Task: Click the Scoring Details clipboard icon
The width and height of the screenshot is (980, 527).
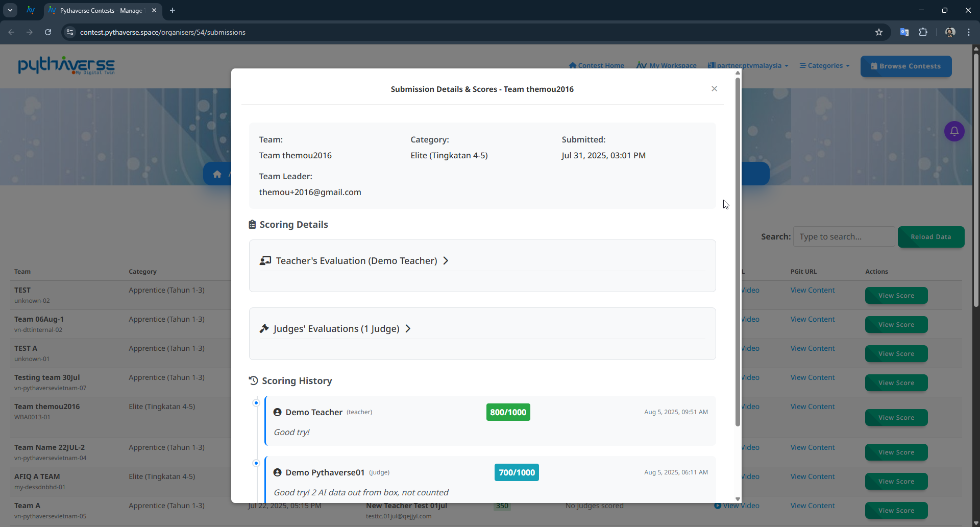Action: tap(252, 225)
